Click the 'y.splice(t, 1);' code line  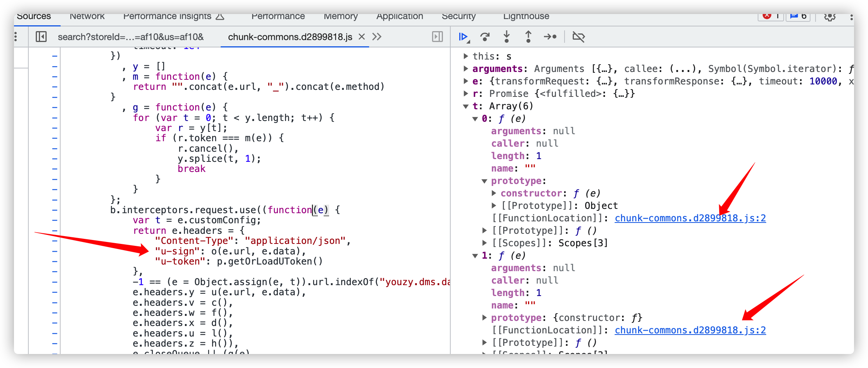(219, 159)
